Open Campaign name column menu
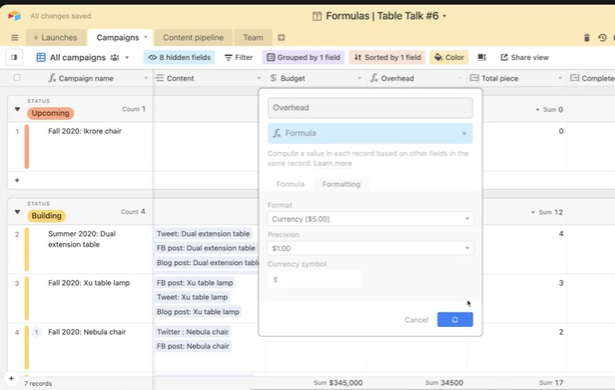The image size is (615, 390). pos(146,78)
